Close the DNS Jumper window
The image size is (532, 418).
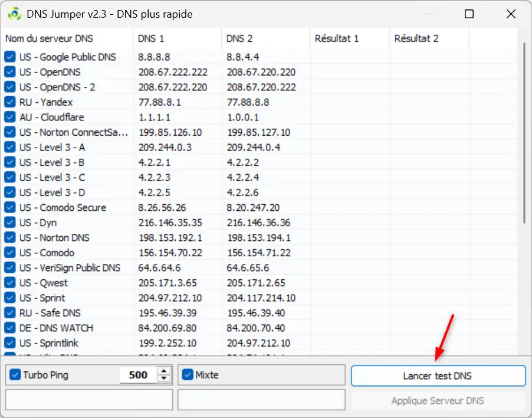[x=511, y=14]
